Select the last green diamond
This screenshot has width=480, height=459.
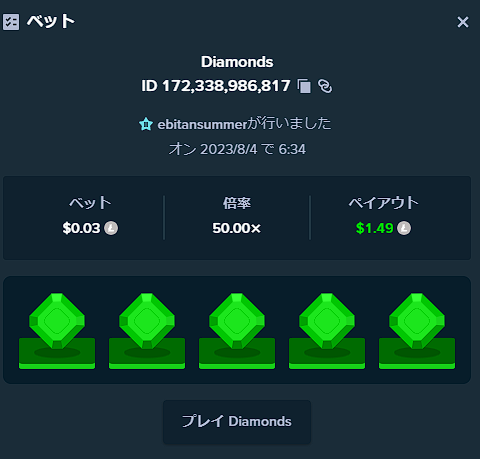coord(417,331)
